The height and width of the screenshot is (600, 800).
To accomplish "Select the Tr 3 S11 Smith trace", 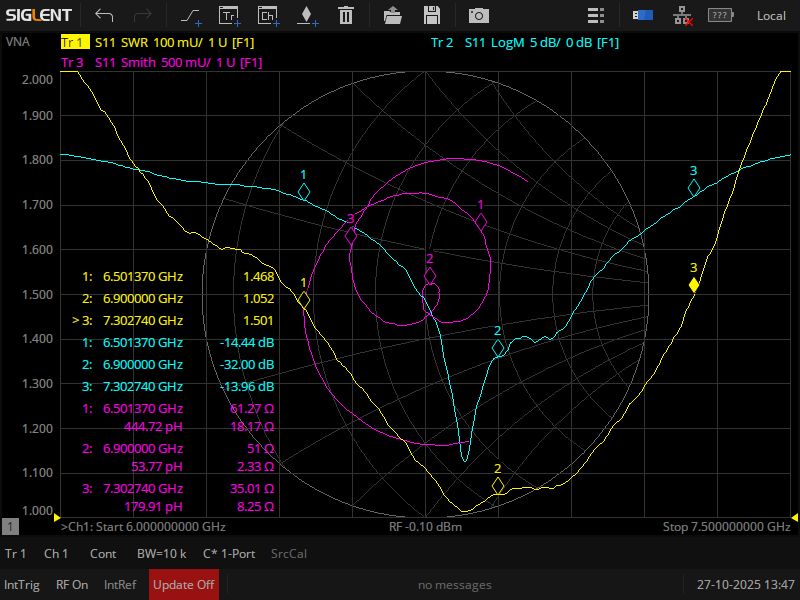I will click(x=73, y=62).
